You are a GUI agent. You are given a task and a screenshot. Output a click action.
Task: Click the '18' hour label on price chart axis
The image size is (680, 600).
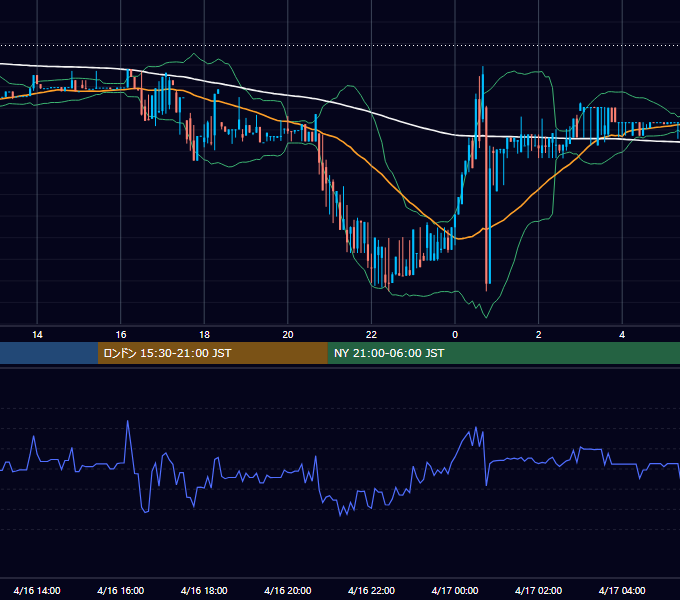[204, 335]
